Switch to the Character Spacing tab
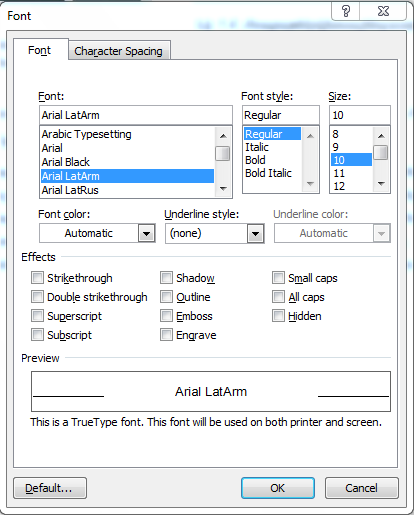414x515 pixels. coord(118,51)
